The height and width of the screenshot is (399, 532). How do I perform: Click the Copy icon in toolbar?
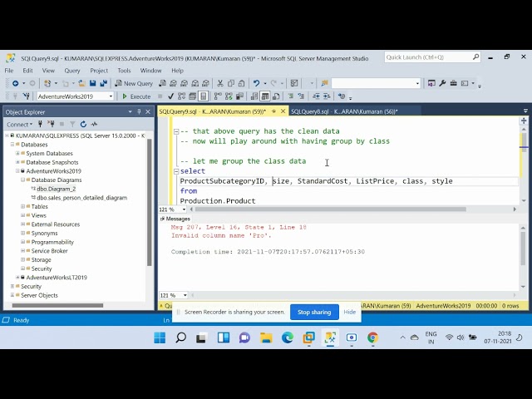click(231, 83)
